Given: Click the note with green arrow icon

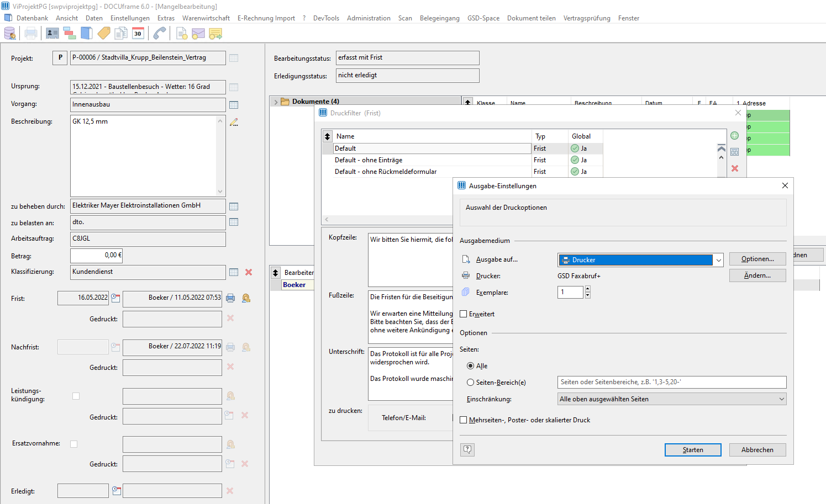Looking at the screenshot, I should pyautogui.click(x=215, y=34).
